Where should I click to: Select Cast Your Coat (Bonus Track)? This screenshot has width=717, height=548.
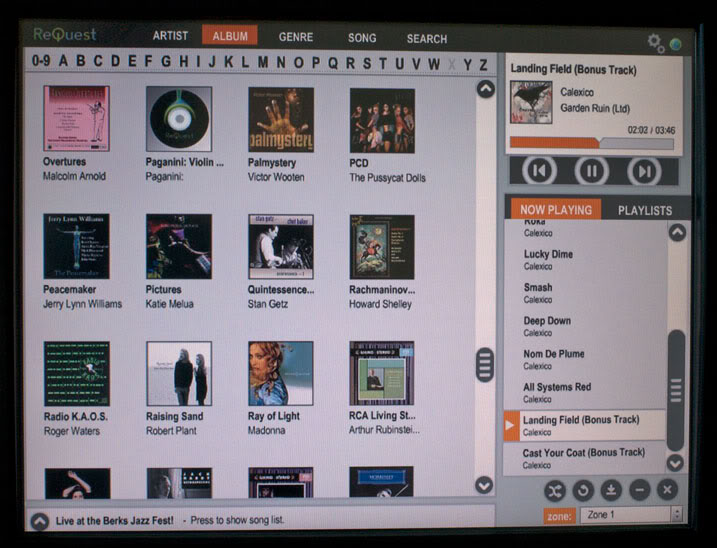[x=584, y=458]
